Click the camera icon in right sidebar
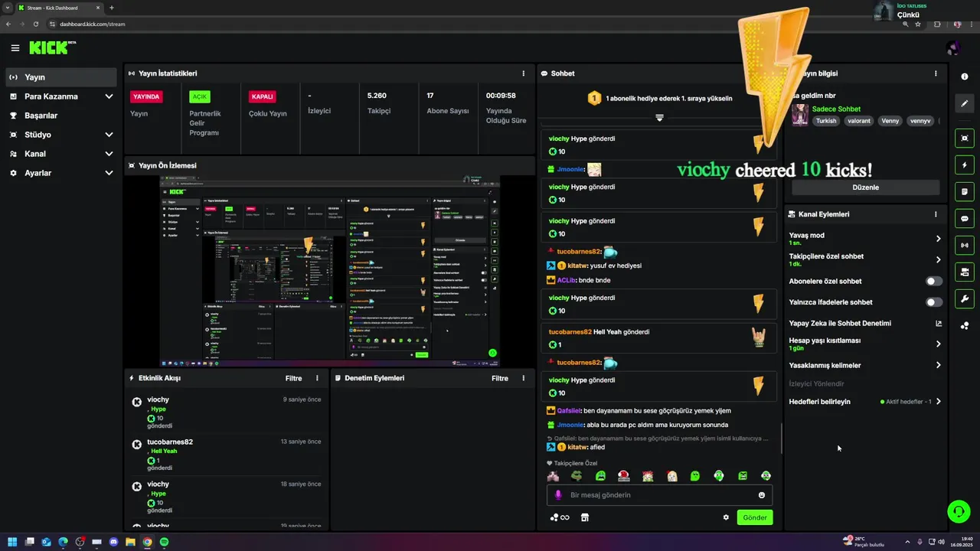Screen dimensions: 980x551 coord(964,272)
